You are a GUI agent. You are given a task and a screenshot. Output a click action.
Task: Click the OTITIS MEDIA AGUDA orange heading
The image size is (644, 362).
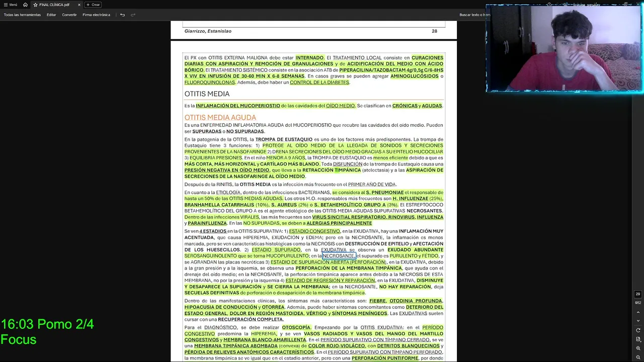pyautogui.click(x=220, y=118)
